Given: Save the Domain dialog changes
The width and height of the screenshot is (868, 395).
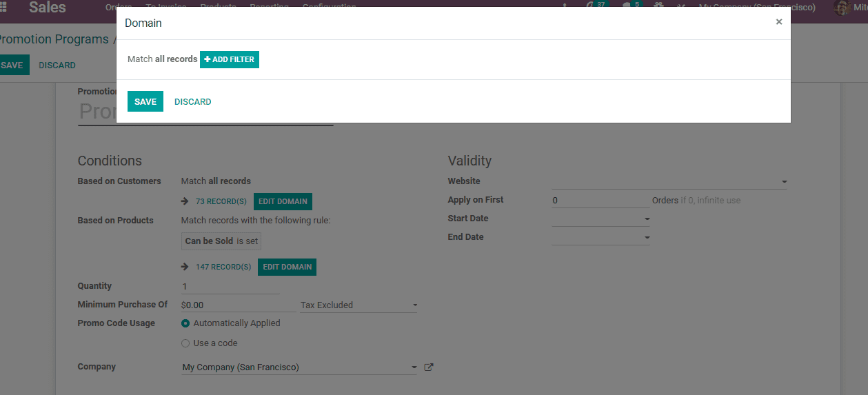Looking at the screenshot, I should pyautogui.click(x=145, y=101).
